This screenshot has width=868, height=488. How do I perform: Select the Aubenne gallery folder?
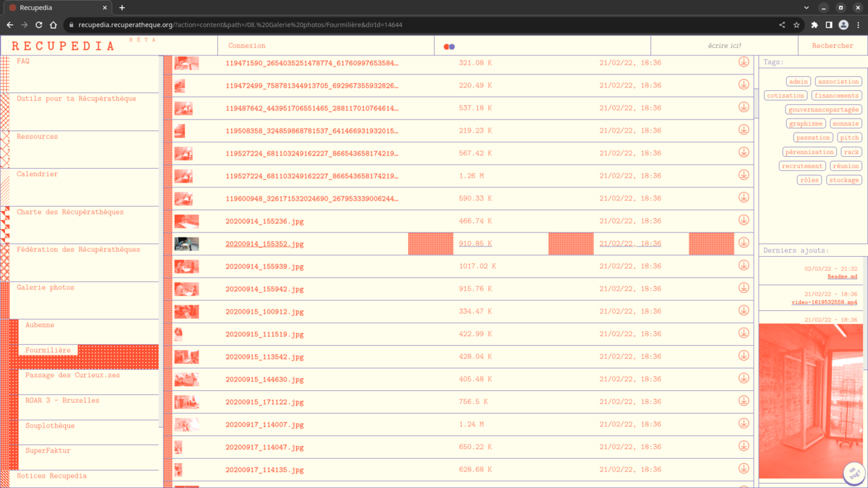tap(40, 325)
